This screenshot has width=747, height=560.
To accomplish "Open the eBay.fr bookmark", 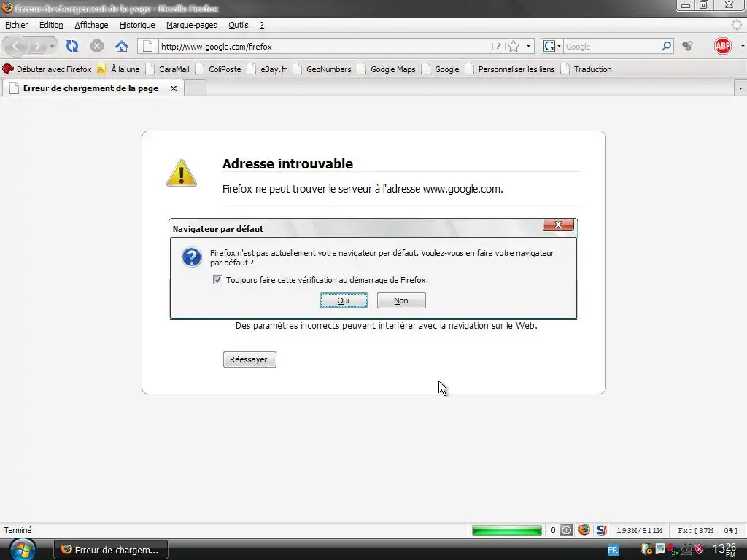I will click(x=267, y=69).
